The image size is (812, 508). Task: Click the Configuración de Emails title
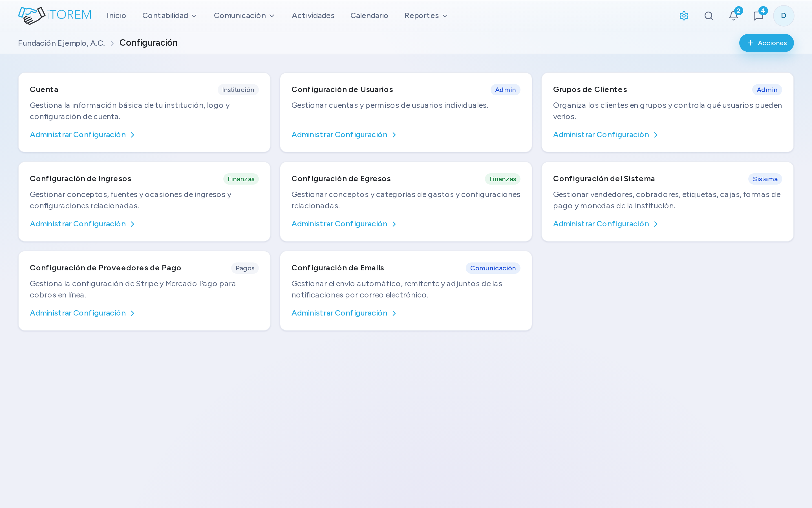(x=337, y=268)
